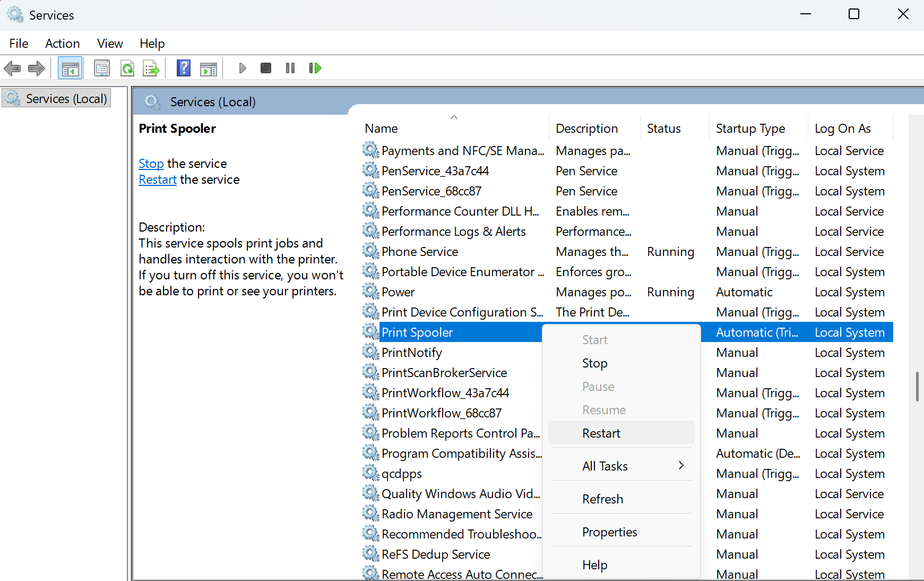Click Pen Service description of PenService_43a7c44
924x581 pixels.
(x=586, y=171)
